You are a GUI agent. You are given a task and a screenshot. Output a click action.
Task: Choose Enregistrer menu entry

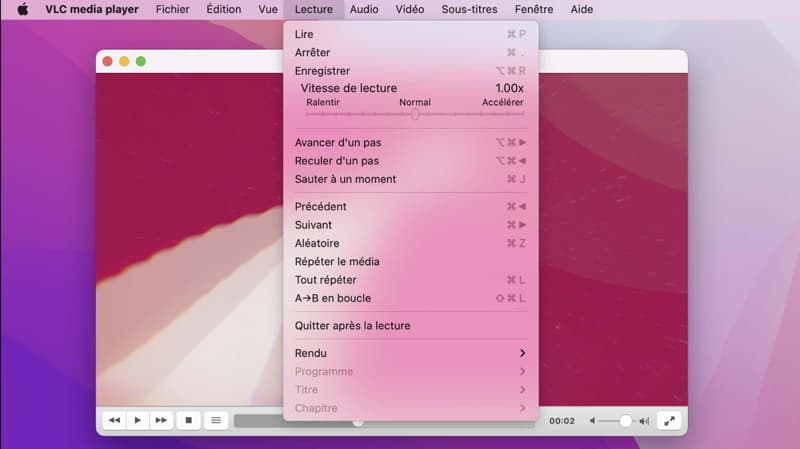click(x=411, y=71)
